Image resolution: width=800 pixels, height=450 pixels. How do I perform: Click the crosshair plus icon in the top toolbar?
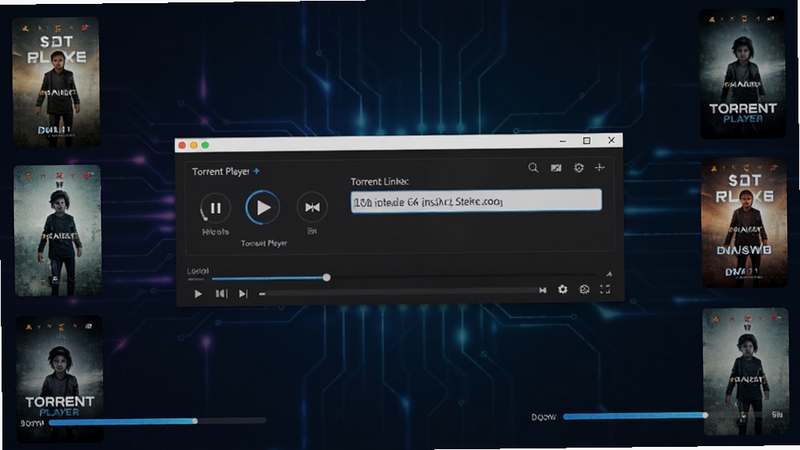600,167
